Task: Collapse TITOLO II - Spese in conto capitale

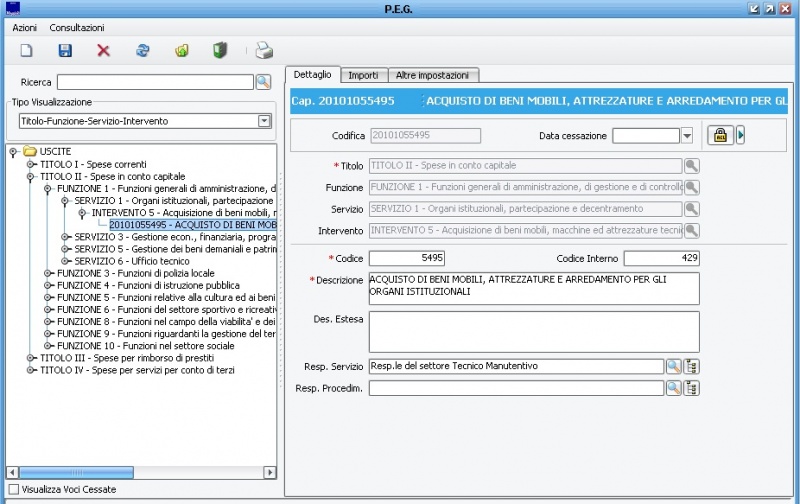Action: tap(31, 177)
